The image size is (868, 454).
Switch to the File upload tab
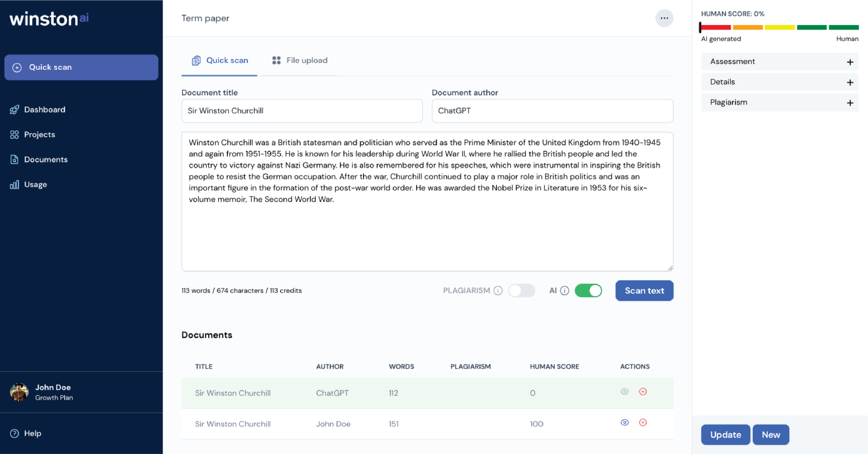300,60
